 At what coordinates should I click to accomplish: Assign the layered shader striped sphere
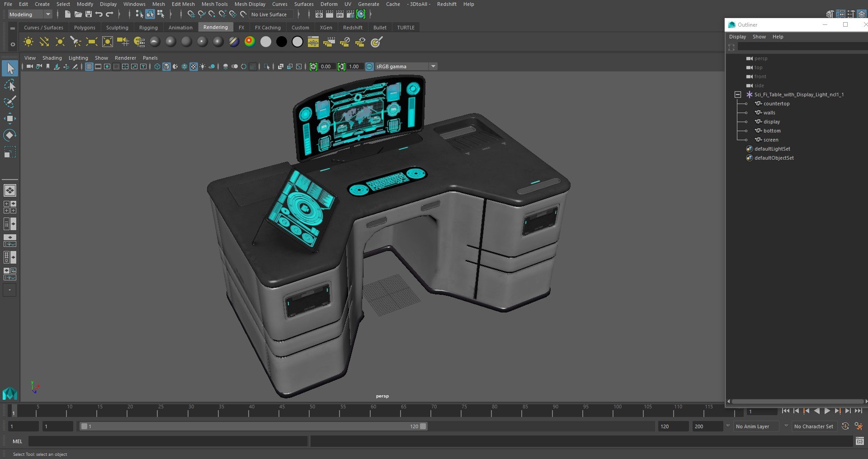[x=234, y=42]
